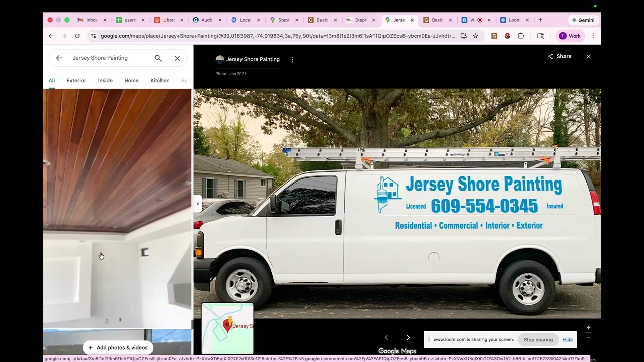This screenshot has height=362, width=644.
Task: Click the red S extension icon
Action: pos(507,36)
